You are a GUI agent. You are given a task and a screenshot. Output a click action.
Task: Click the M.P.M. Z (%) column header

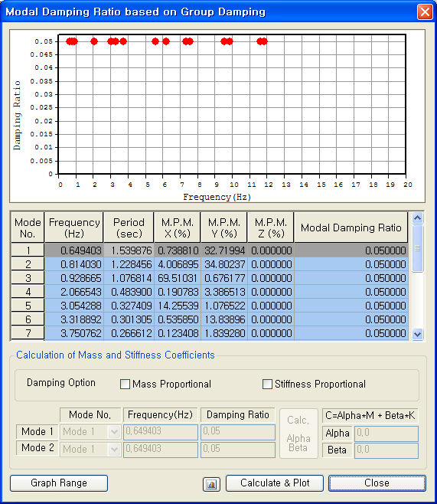click(271, 227)
